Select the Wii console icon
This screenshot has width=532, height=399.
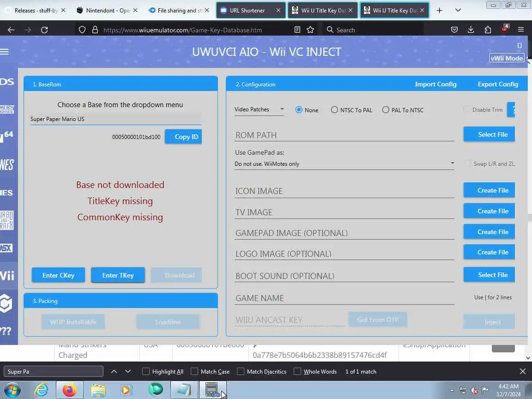pyautogui.click(x=7, y=275)
